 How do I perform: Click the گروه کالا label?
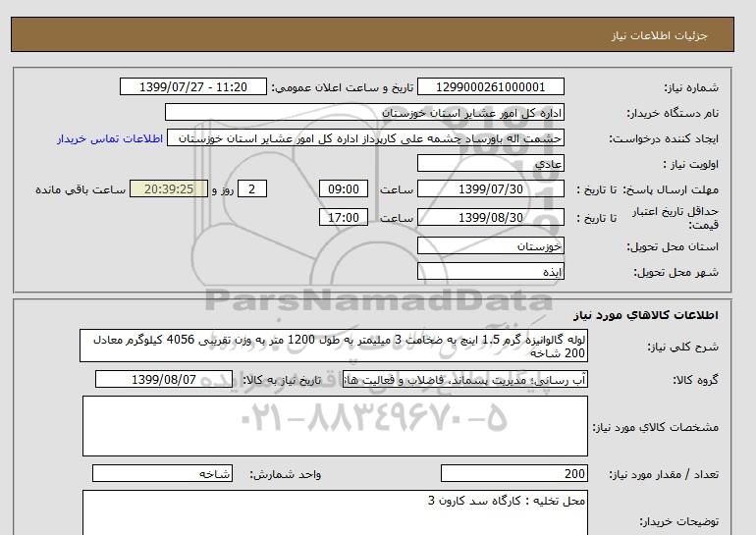695,380
